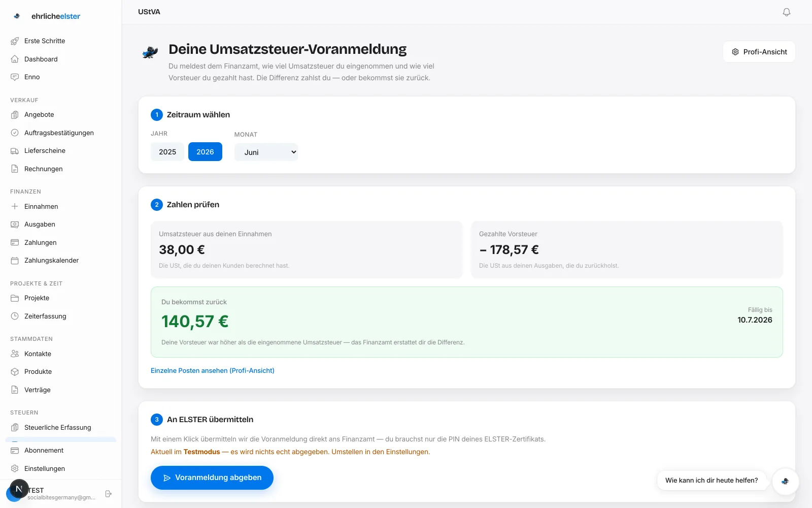Screen dimensions: 812x508
Task: Open Einstellungen in the sidebar
Action: coord(61,468)
